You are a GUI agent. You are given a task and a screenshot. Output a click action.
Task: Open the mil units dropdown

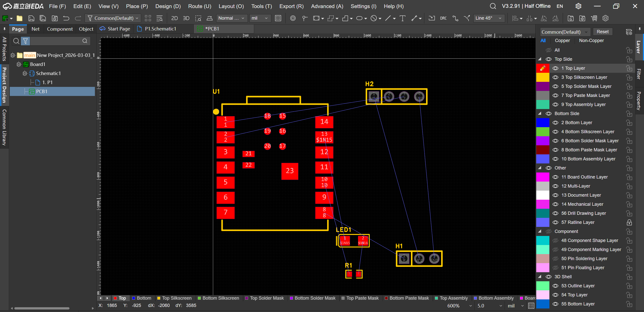(x=260, y=18)
